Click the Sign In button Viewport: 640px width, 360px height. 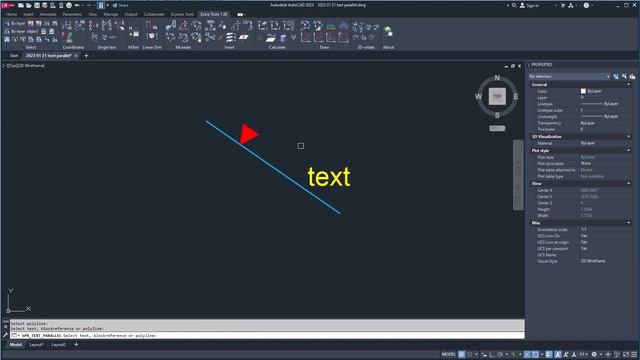(529, 5)
